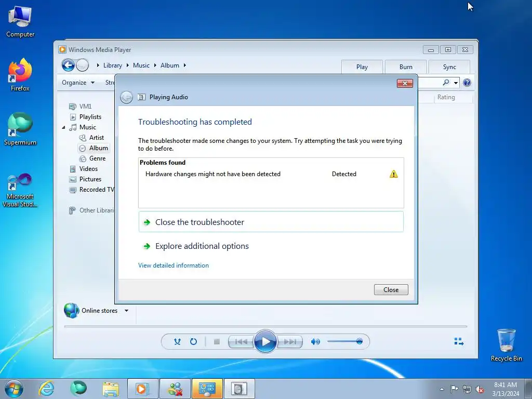
Task: Switch to the Sync tab
Action: 449,67
